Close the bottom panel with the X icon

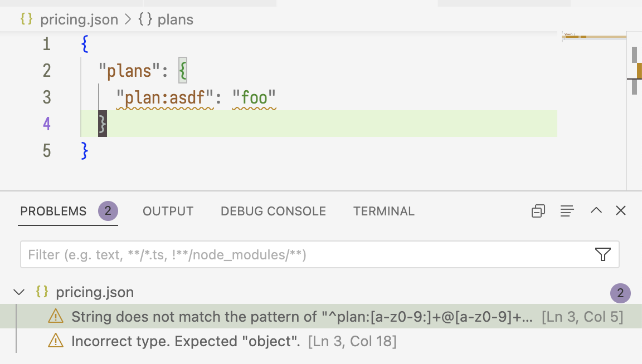[x=620, y=211]
